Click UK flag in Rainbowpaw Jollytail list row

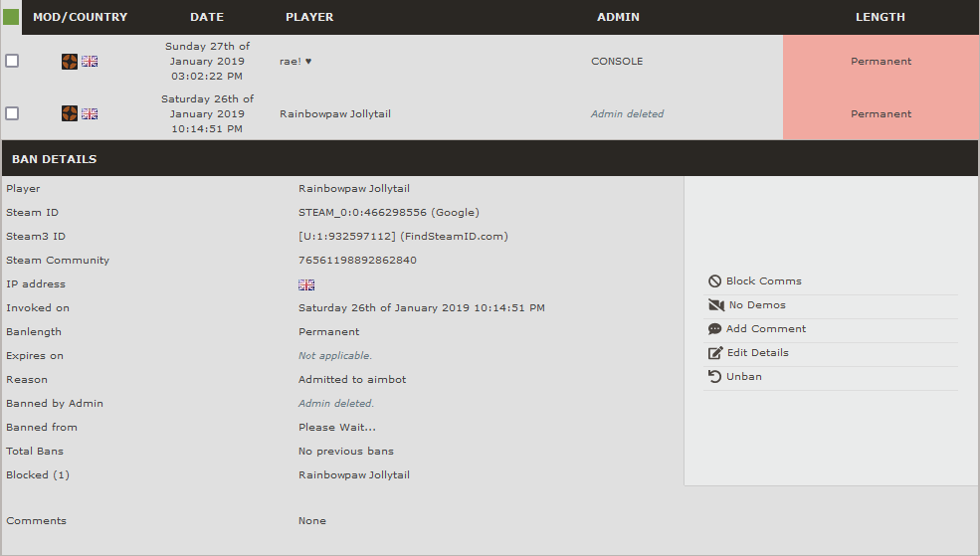point(90,113)
